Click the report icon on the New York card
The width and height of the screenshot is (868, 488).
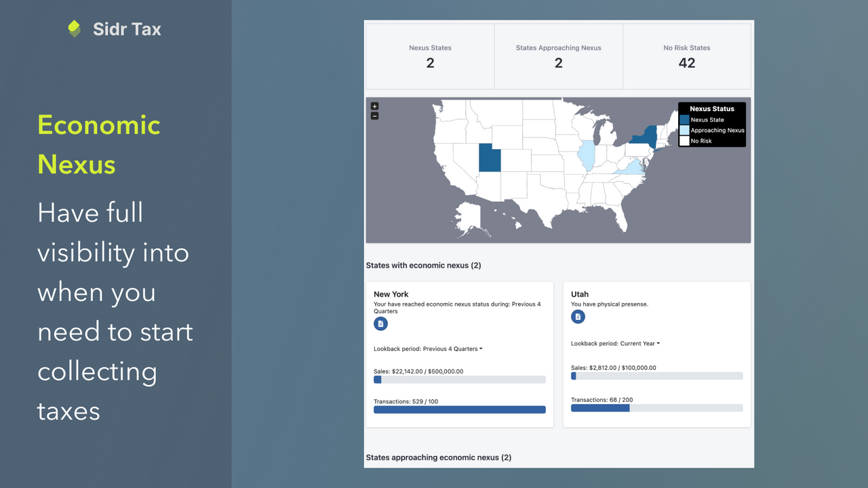pos(380,324)
